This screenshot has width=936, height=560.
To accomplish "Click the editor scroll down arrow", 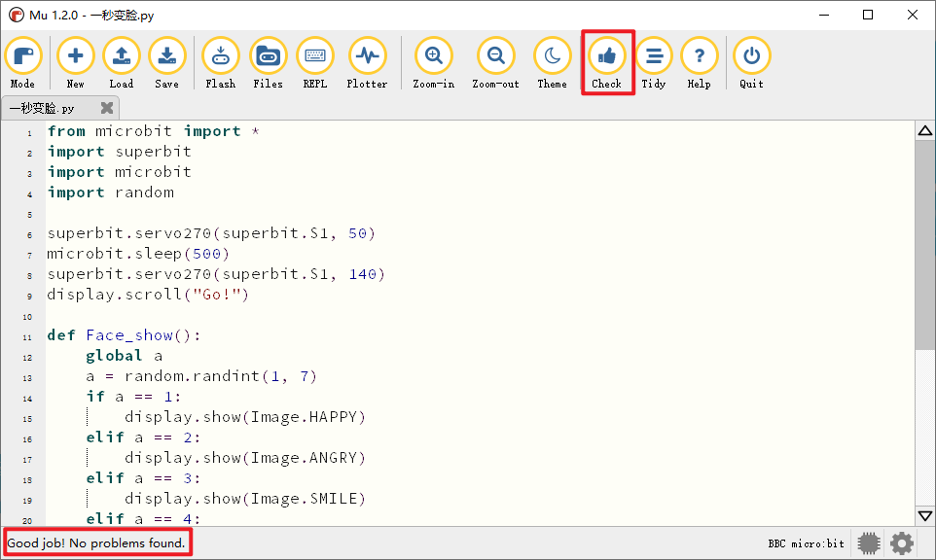I will click(x=925, y=515).
